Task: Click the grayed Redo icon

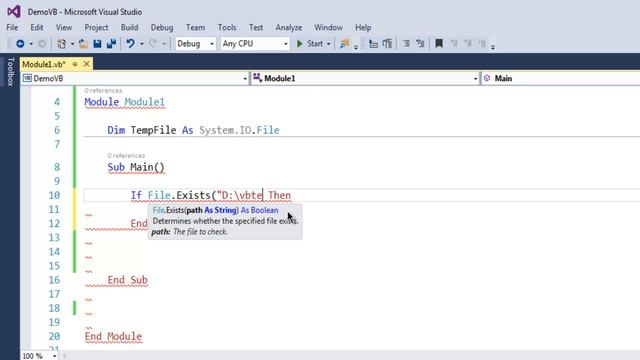Action: 153,43
